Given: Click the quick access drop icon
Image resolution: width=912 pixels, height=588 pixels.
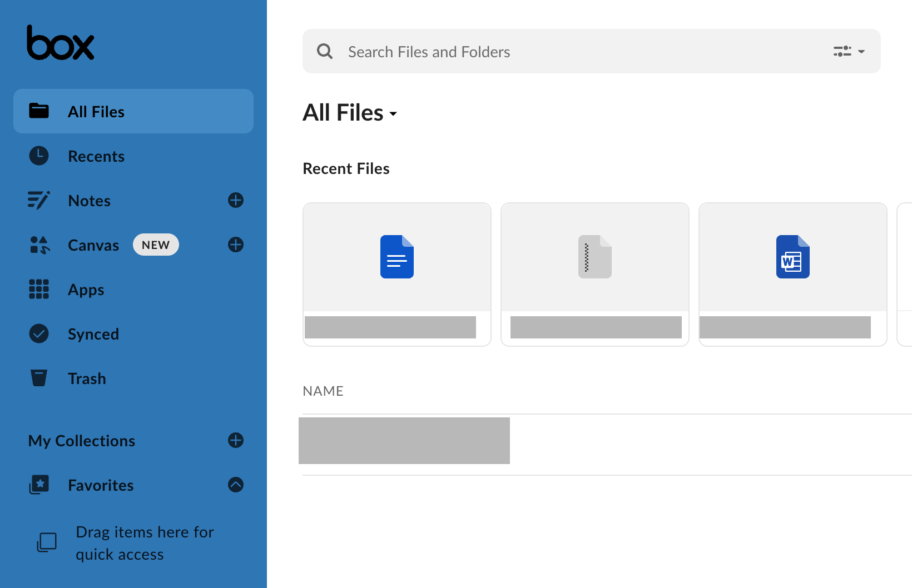Looking at the screenshot, I should coord(47,542).
